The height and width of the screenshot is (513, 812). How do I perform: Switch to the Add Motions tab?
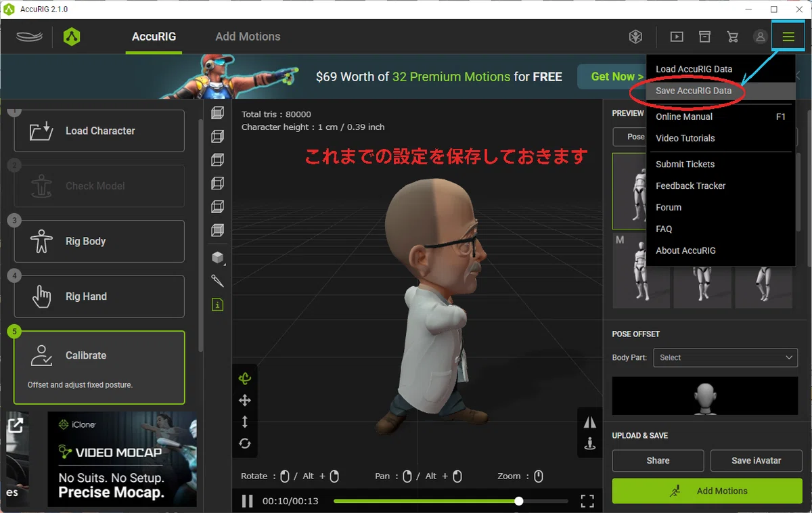coord(248,37)
